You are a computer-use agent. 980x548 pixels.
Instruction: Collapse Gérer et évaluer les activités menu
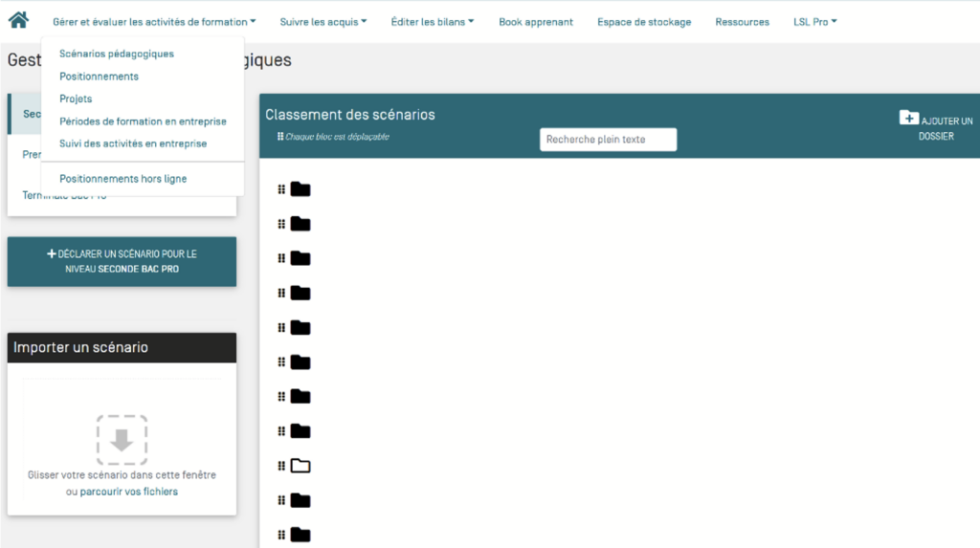154,22
